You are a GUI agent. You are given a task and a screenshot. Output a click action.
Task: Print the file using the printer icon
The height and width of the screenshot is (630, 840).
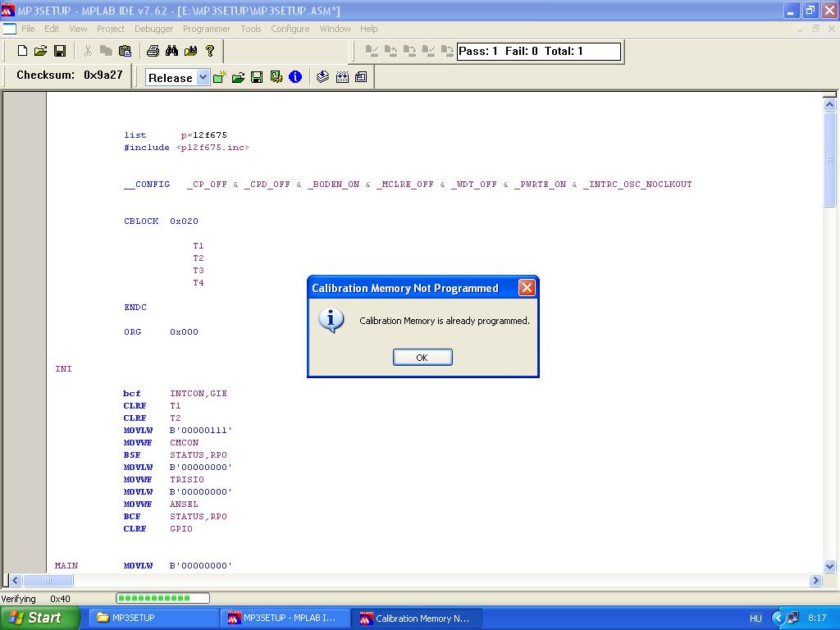tap(153, 51)
